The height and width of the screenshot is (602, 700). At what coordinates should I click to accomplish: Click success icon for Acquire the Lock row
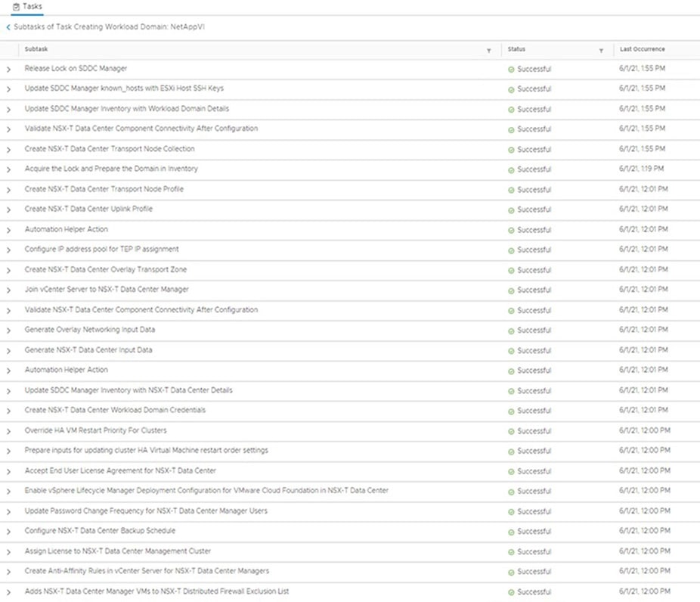click(x=511, y=169)
